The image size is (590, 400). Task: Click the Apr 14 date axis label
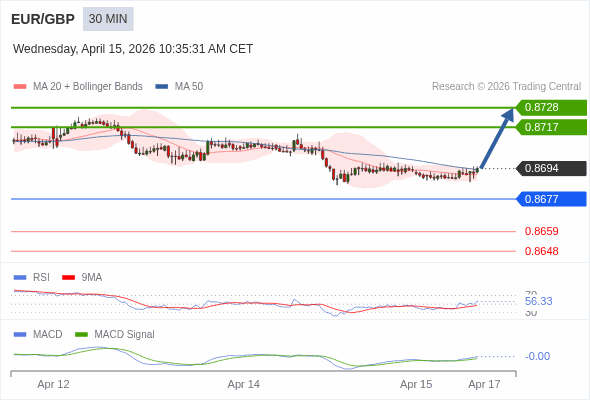tap(244, 384)
